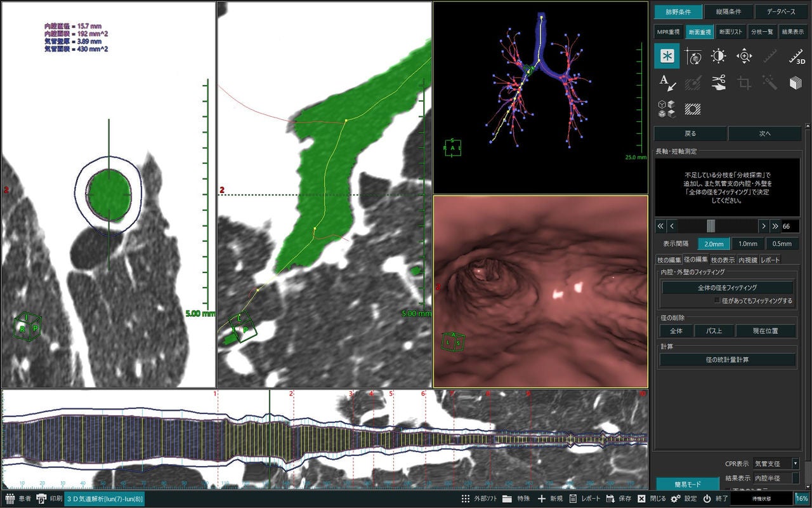Click the 次へ button
The width and height of the screenshot is (812, 508).
click(764, 133)
